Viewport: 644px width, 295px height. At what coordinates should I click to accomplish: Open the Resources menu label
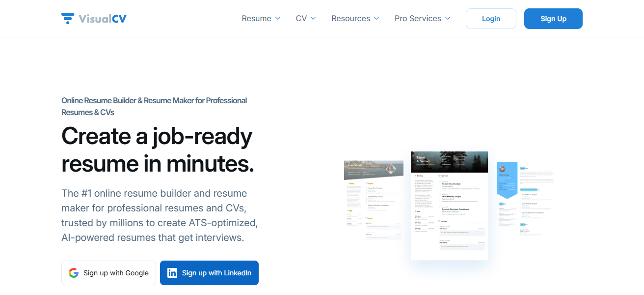tap(350, 19)
